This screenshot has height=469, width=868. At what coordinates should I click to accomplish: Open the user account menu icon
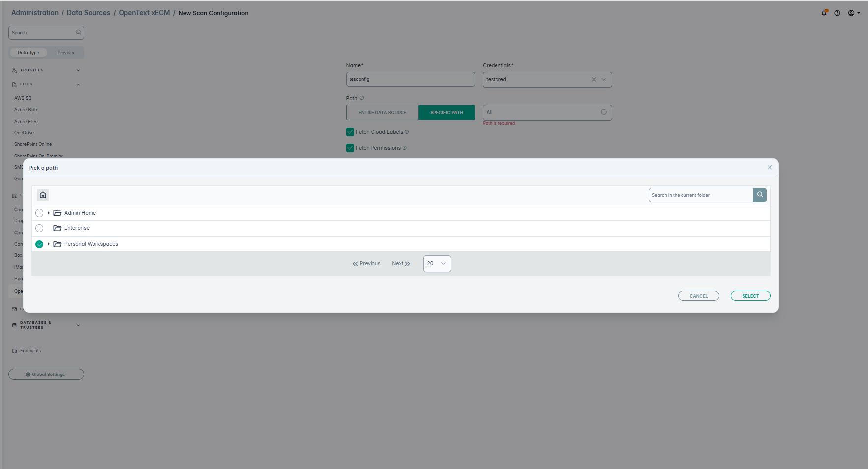(x=852, y=13)
